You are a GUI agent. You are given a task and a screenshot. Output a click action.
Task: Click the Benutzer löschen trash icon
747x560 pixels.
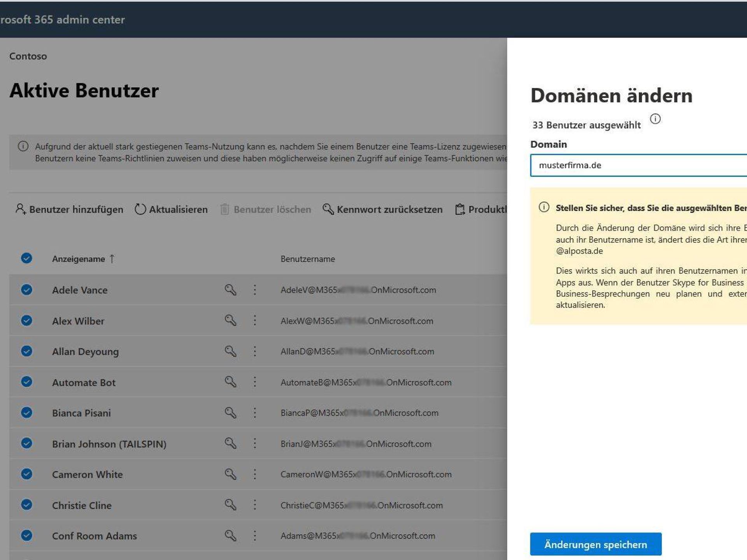coord(225,209)
